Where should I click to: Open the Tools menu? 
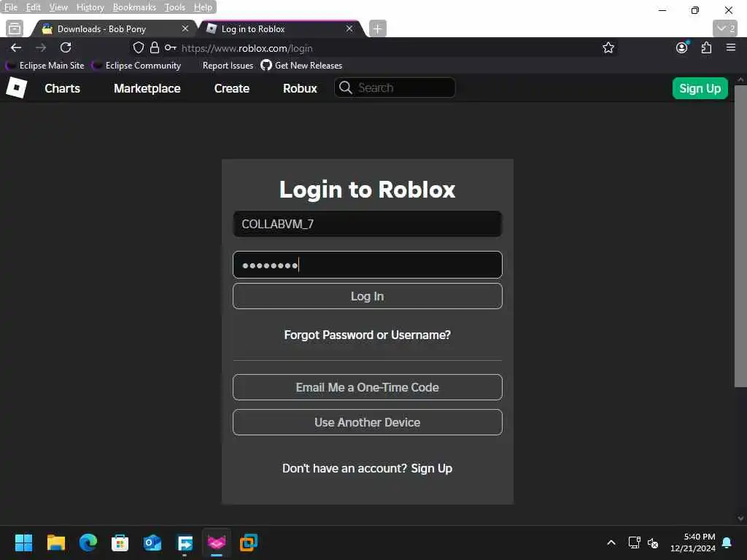(174, 7)
